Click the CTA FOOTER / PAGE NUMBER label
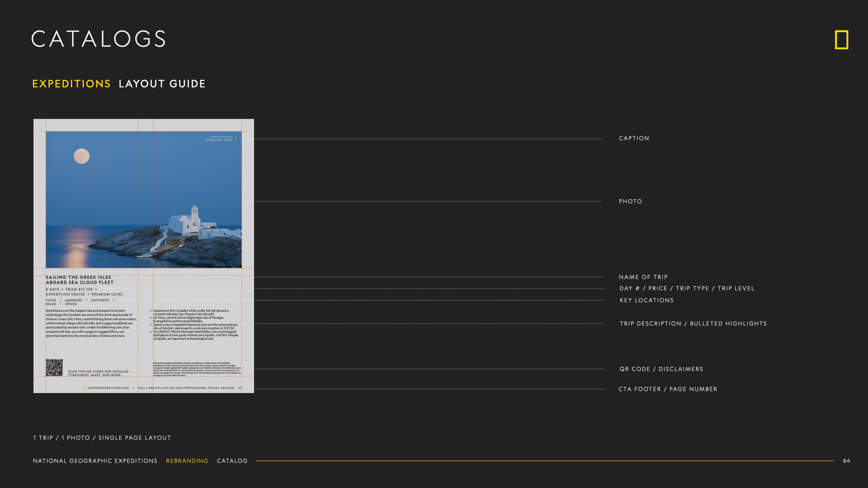868x488 pixels. pos(668,389)
